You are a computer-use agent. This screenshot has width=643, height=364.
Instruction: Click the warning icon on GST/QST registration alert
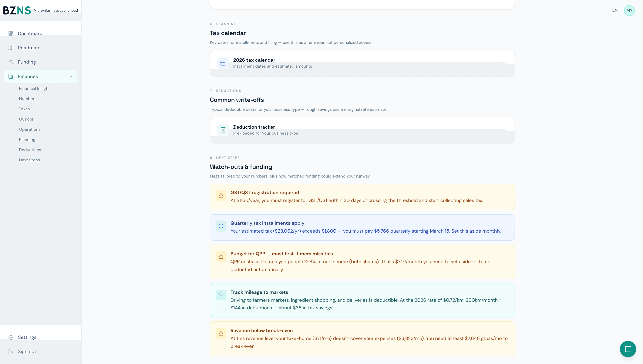(x=221, y=195)
